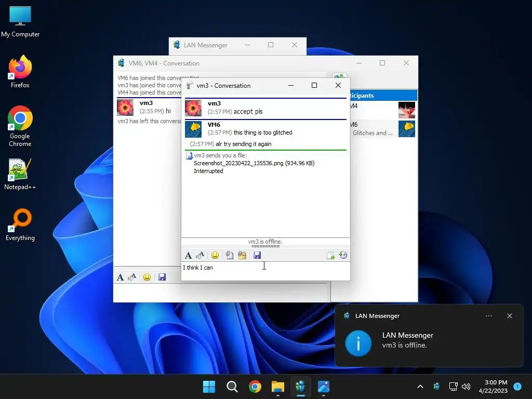Click the Windows Start button
The height and width of the screenshot is (399, 532).
(x=209, y=387)
